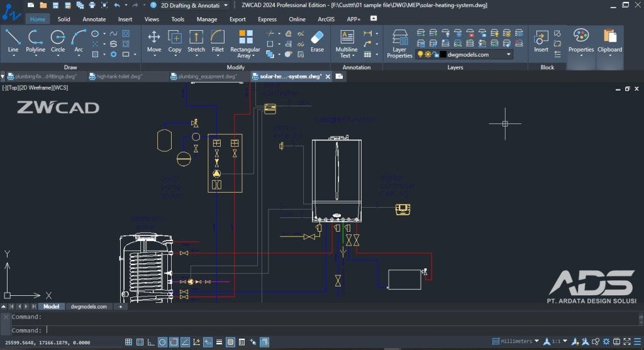Toggle Ortho mode in status bar
Viewport: 644px width, 350px height.
pos(151,342)
